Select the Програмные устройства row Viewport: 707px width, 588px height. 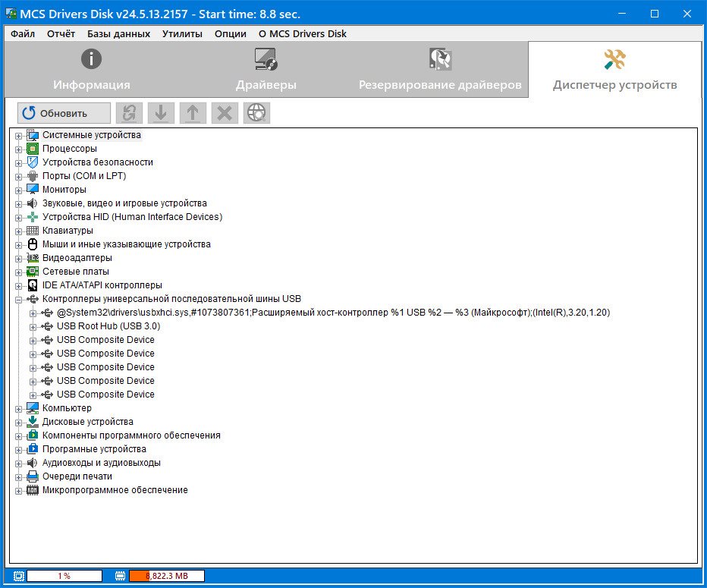(x=94, y=449)
